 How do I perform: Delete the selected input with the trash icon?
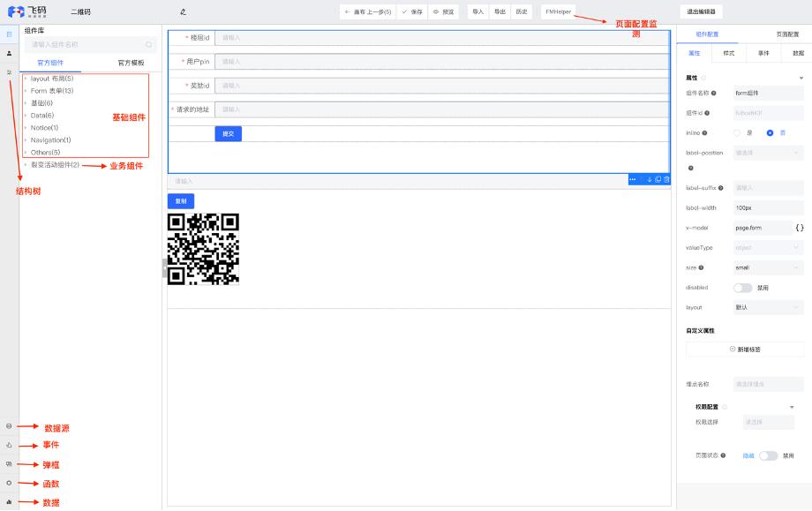click(x=666, y=179)
